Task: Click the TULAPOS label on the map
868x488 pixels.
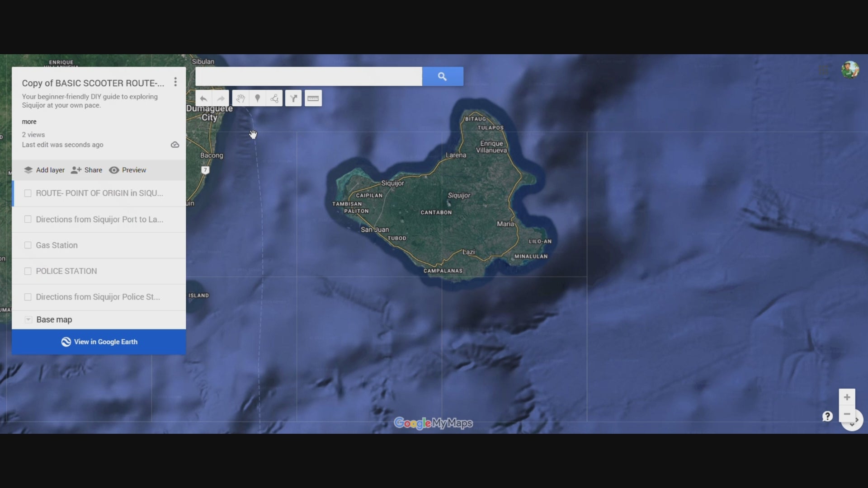Action: [491, 127]
